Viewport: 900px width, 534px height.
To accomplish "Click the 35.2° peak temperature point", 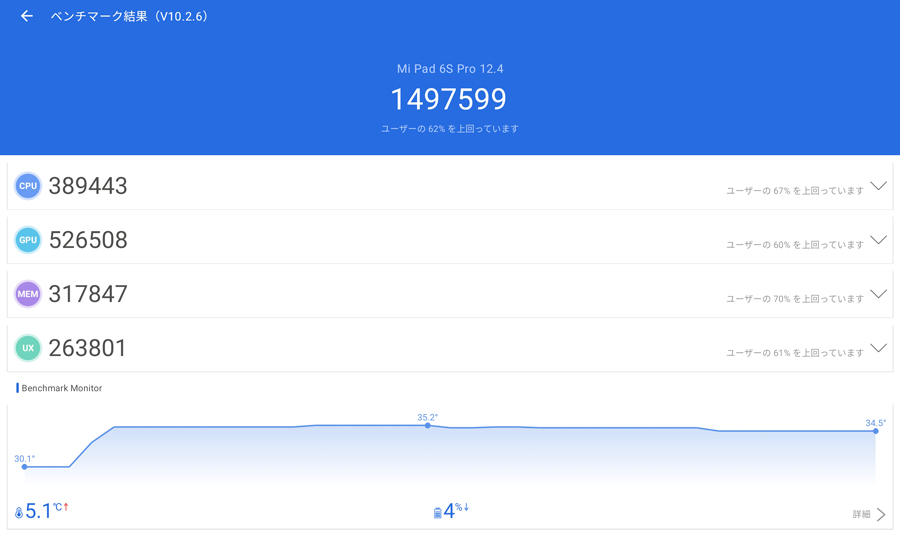I will point(428,425).
